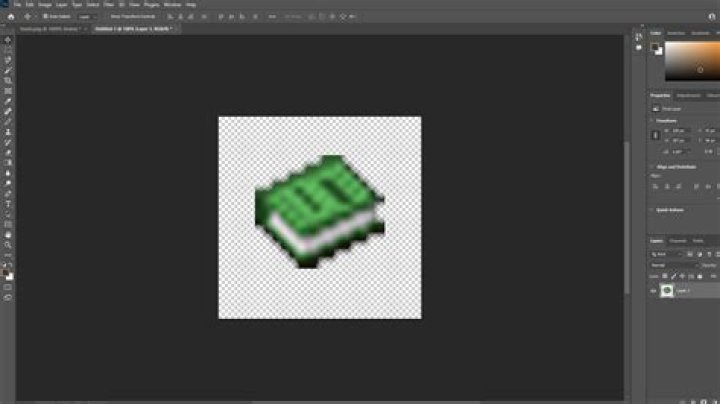
Task: Select the Path Selection tool
Action: click(x=8, y=214)
